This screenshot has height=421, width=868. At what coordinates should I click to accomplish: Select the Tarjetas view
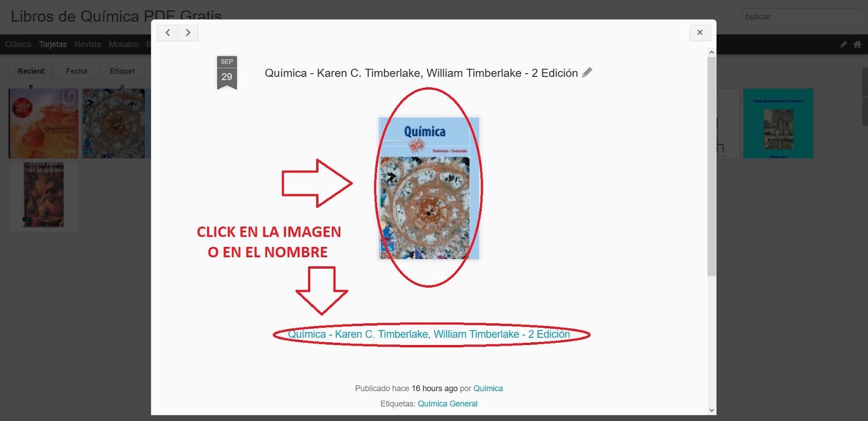coord(53,44)
